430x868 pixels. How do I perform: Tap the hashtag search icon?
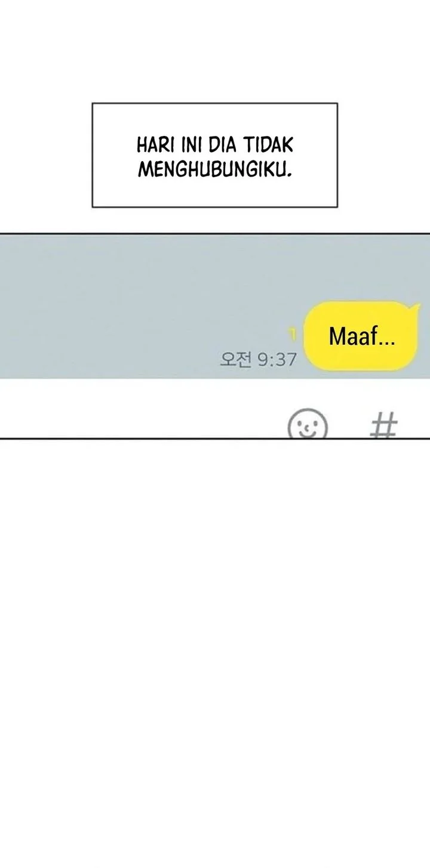384,426
